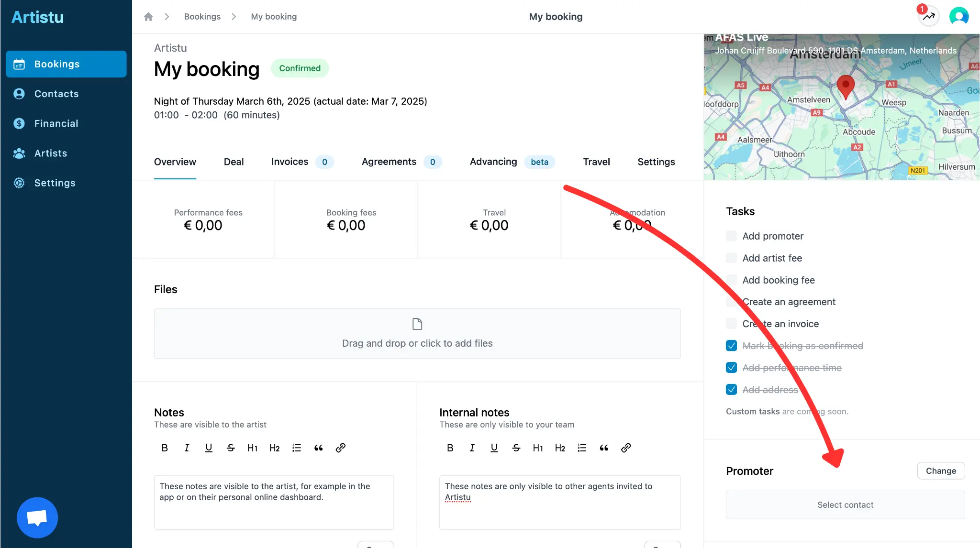
Task: Insert link in Notes editor
Action: pyautogui.click(x=341, y=448)
